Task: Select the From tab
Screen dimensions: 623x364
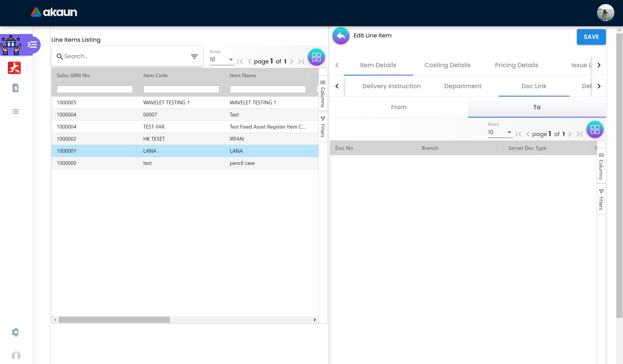Action: point(399,107)
